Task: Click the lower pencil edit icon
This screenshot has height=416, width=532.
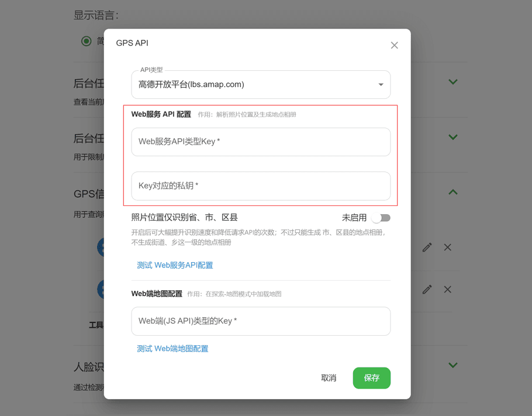Action: point(427,290)
